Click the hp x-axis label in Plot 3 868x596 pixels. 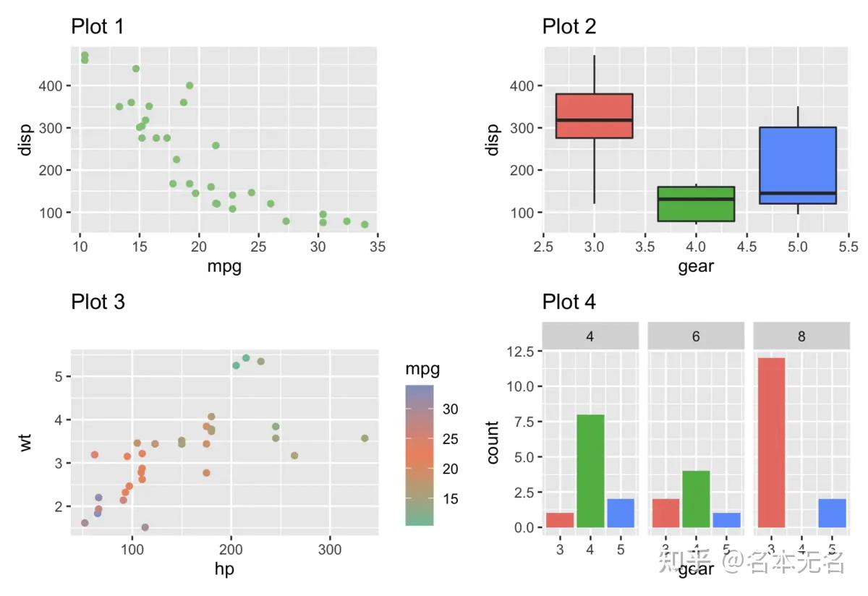(x=224, y=569)
